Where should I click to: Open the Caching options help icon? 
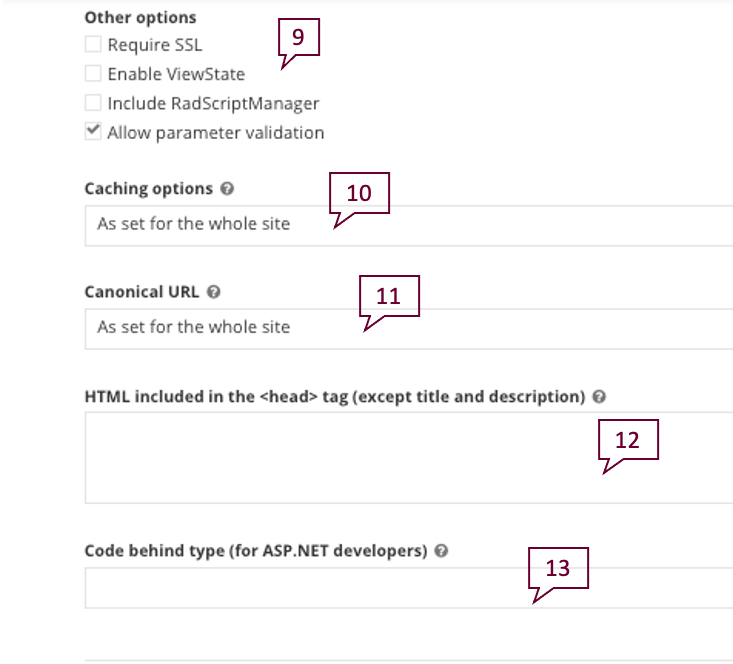(x=227, y=189)
